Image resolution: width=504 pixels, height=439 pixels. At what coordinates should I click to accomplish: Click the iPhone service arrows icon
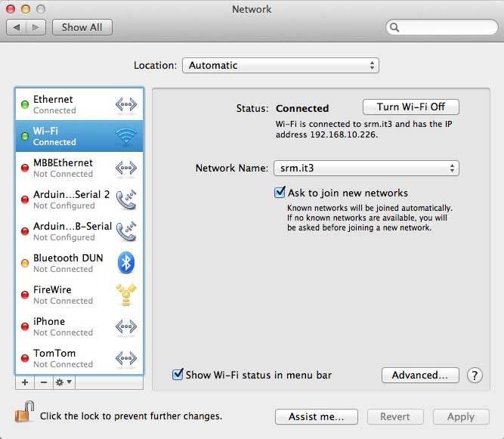126,326
